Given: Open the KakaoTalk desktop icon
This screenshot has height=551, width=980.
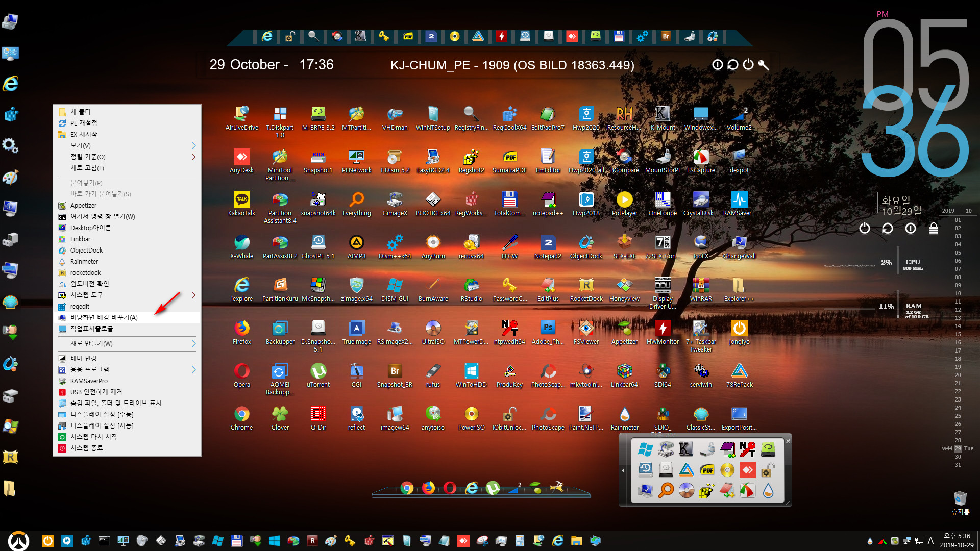Looking at the screenshot, I should click(241, 204).
